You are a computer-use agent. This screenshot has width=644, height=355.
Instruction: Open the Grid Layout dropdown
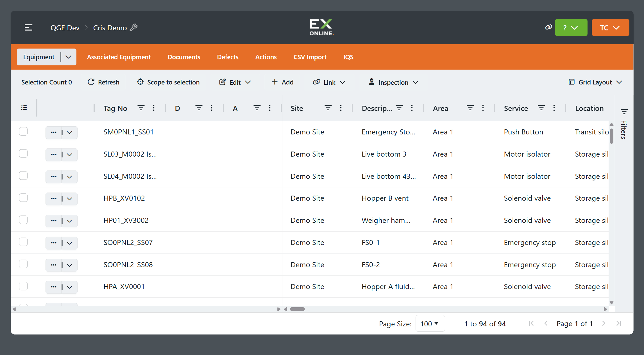(595, 82)
